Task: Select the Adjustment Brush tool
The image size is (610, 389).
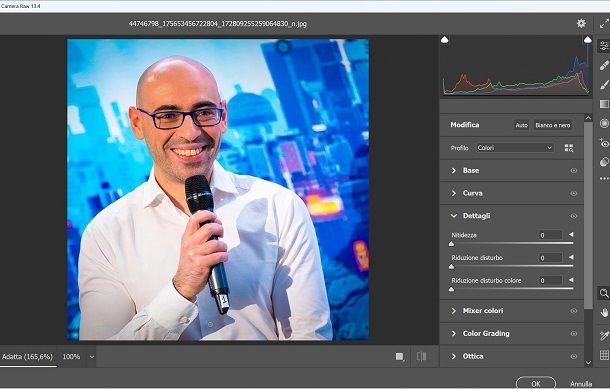Action: point(604,84)
